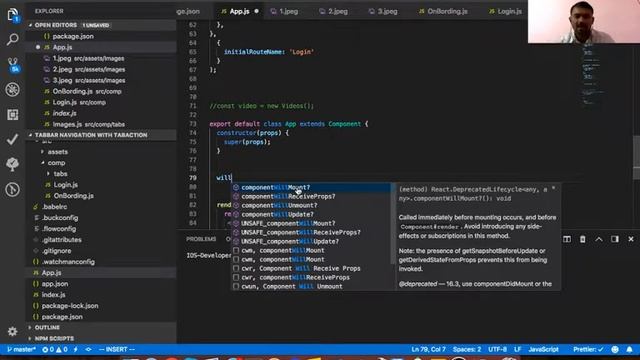Change indentation via Spaces: 2
Image resolution: width=640 pixels, height=360 pixels.
click(x=467, y=349)
